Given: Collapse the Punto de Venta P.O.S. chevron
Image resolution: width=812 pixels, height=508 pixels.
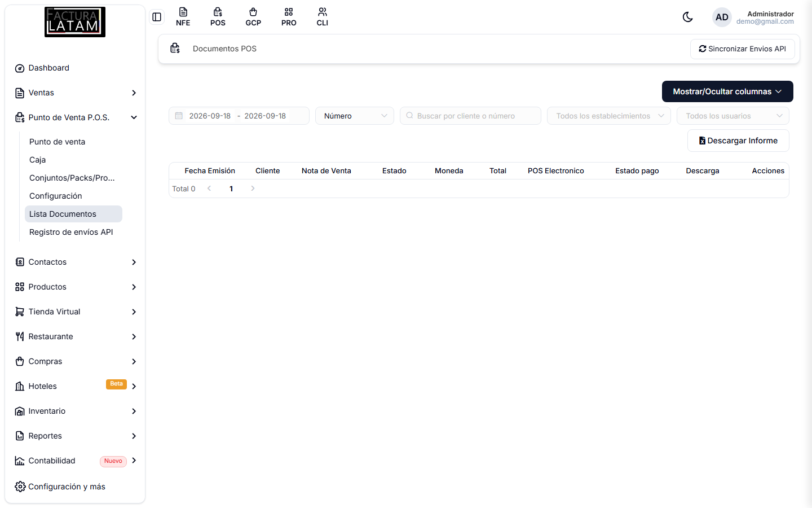Looking at the screenshot, I should tap(134, 117).
